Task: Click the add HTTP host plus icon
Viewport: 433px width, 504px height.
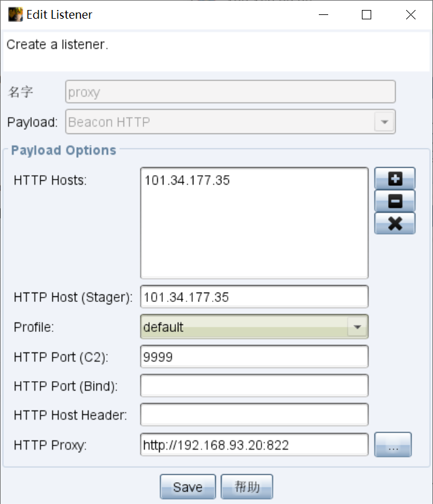Action: pyautogui.click(x=394, y=179)
